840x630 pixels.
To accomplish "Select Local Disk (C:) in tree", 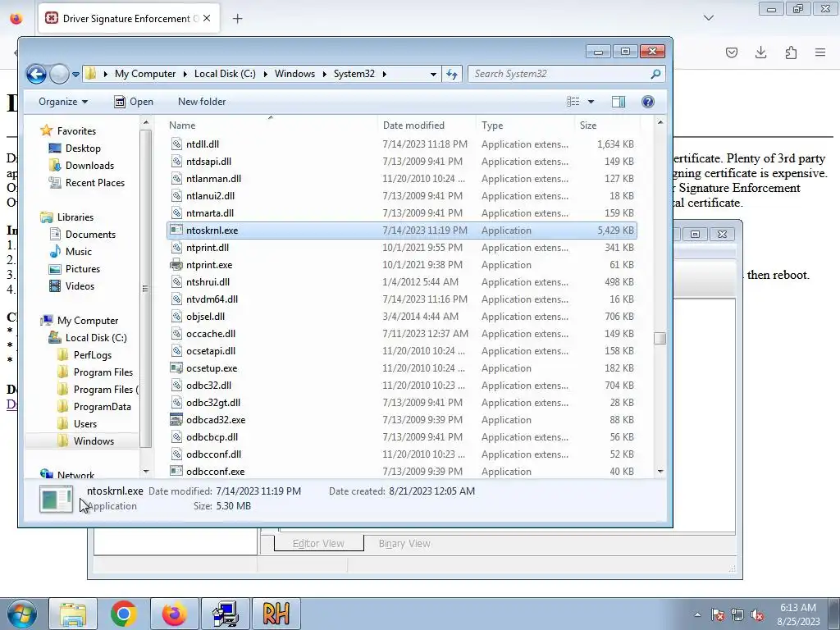I will coord(96,337).
